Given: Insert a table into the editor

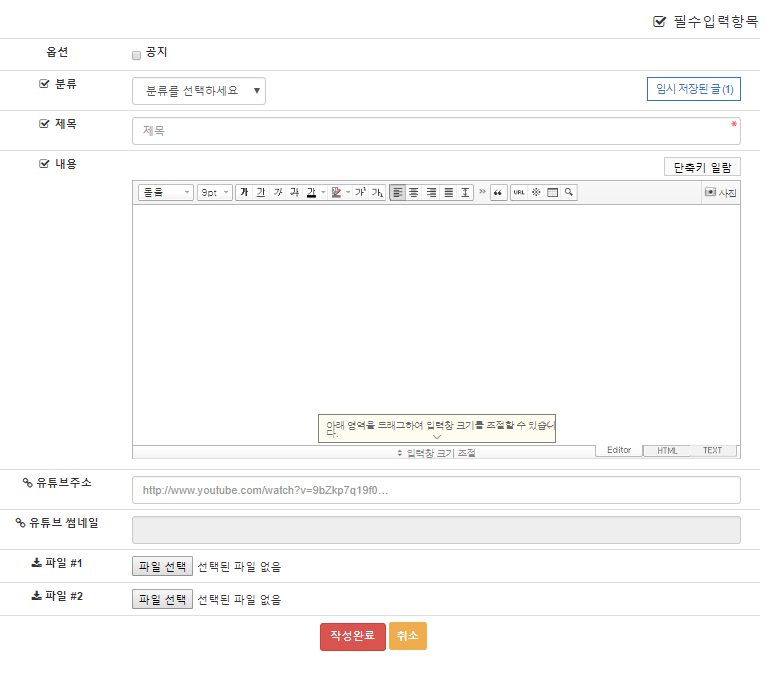Looking at the screenshot, I should pyautogui.click(x=552, y=192).
